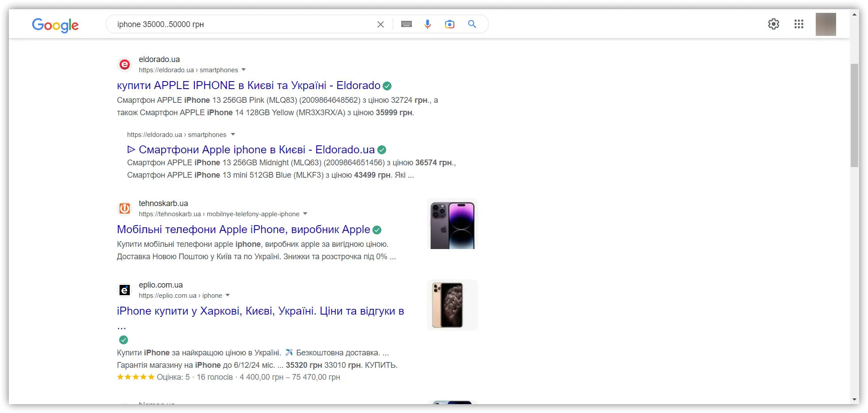This screenshot has width=868, height=413.
Task: Click the Google logo
Action: pyautogui.click(x=55, y=25)
